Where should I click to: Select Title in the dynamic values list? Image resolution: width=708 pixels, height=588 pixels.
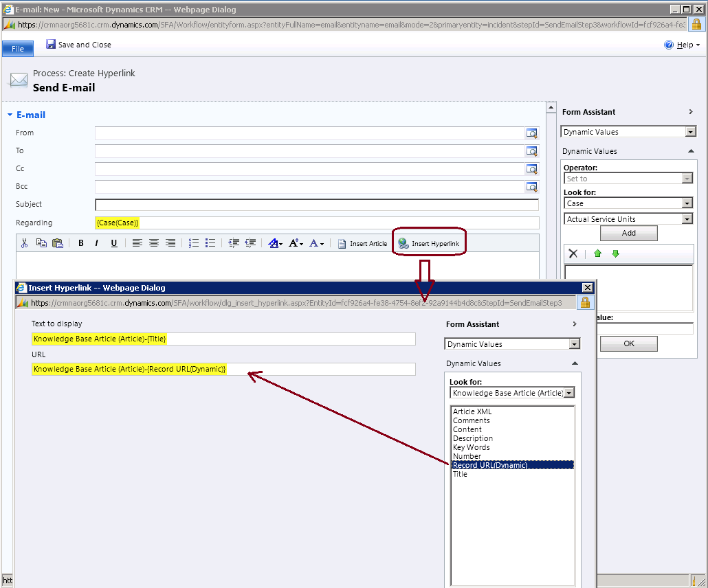[460, 474]
